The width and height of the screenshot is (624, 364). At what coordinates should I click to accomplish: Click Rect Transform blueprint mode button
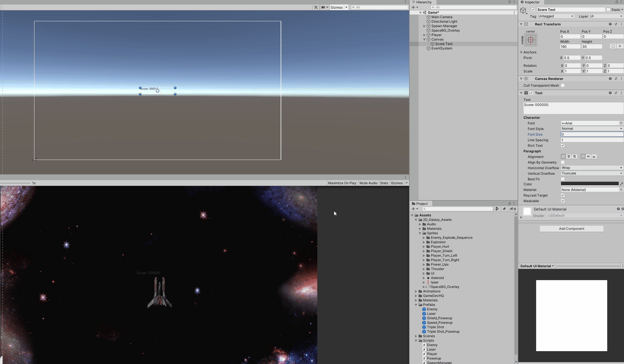613,46
